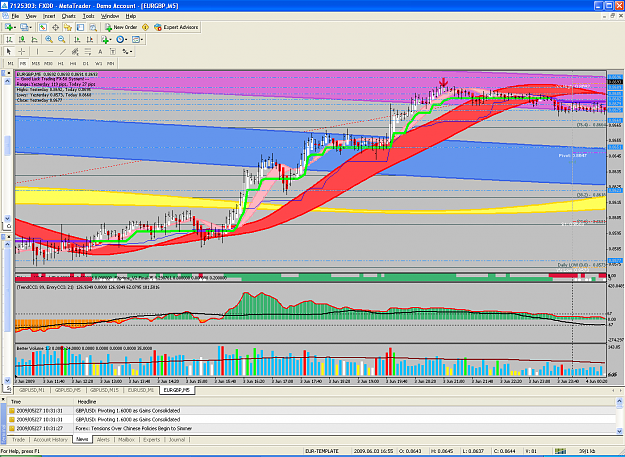
Task: Open the Profiles icon
Action: (x=24, y=27)
